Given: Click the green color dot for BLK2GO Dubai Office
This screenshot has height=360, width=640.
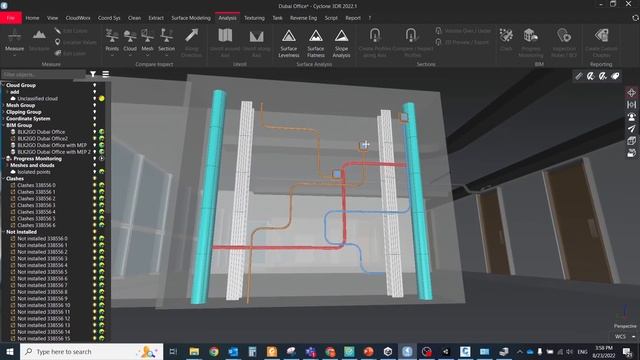Looking at the screenshot, I should (x=102, y=132).
